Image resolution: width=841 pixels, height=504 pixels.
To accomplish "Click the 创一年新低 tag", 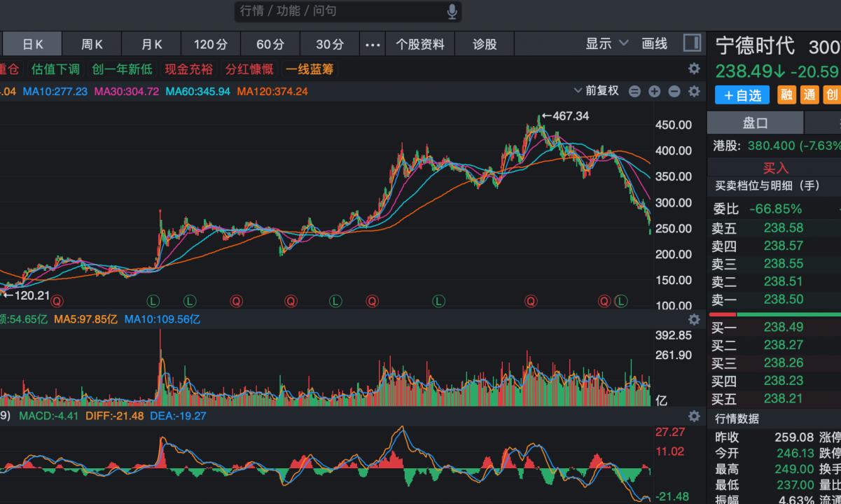I will coord(123,69).
